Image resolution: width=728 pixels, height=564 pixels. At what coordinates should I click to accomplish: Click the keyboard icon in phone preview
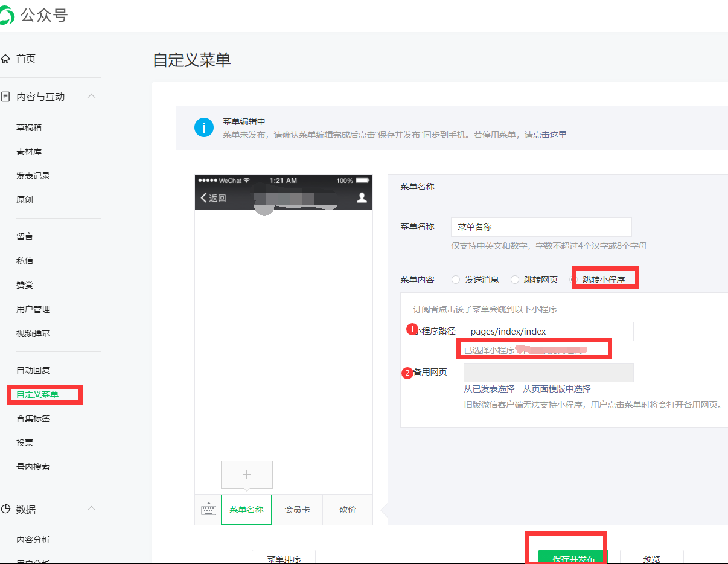pos(208,510)
